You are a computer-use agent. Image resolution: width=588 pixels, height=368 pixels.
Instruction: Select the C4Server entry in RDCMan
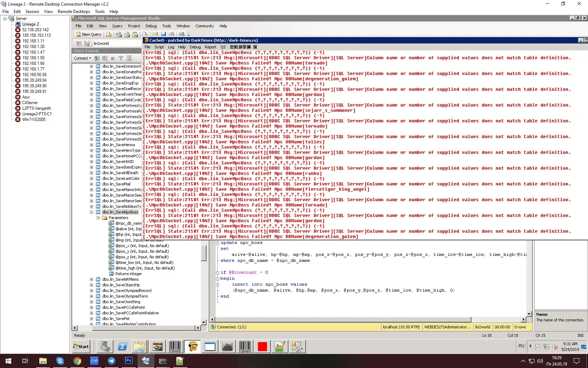coord(30,103)
